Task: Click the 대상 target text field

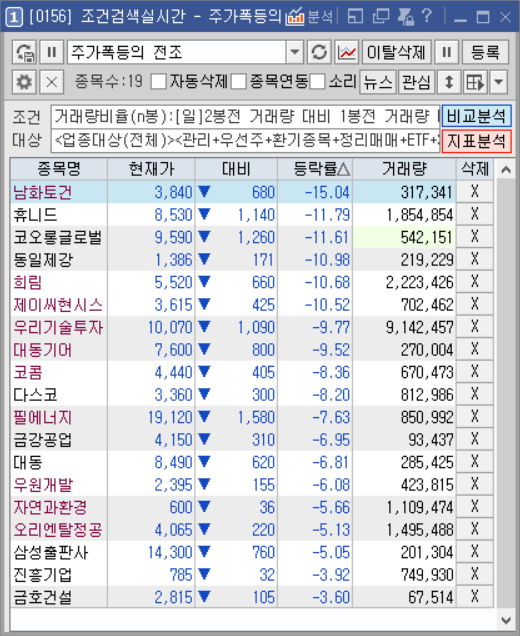Action: click(245, 141)
